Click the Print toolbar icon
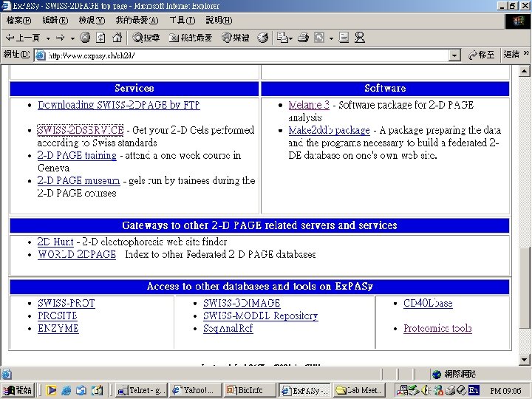This screenshot has width=532, height=399. (x=303, y=38)
